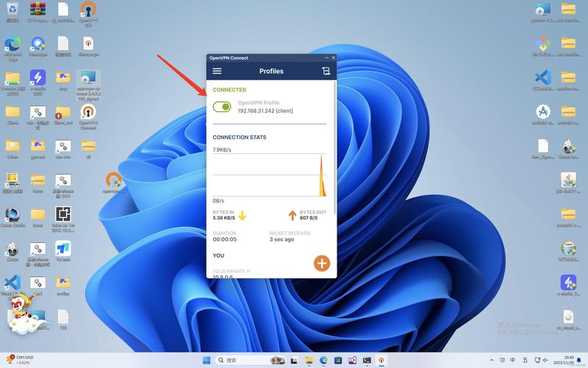This screenshot has height=368, width=588.
Task: Open the Cocos desktop shortcut
Action: coord(12,251)
